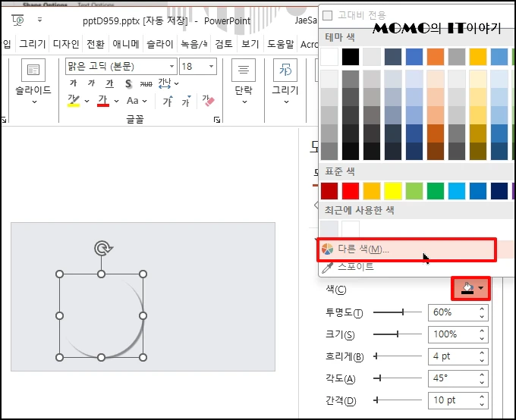The width and height of the screenshot is (516, 420).
Task: Pick standard red color swatch
Action: [351, 191]
